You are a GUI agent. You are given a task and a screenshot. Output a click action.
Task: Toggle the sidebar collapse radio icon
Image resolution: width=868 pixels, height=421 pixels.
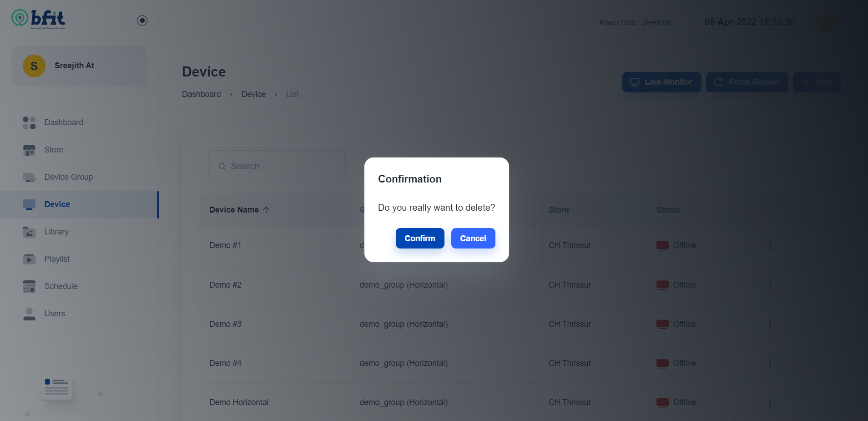(x=142, y=20)
